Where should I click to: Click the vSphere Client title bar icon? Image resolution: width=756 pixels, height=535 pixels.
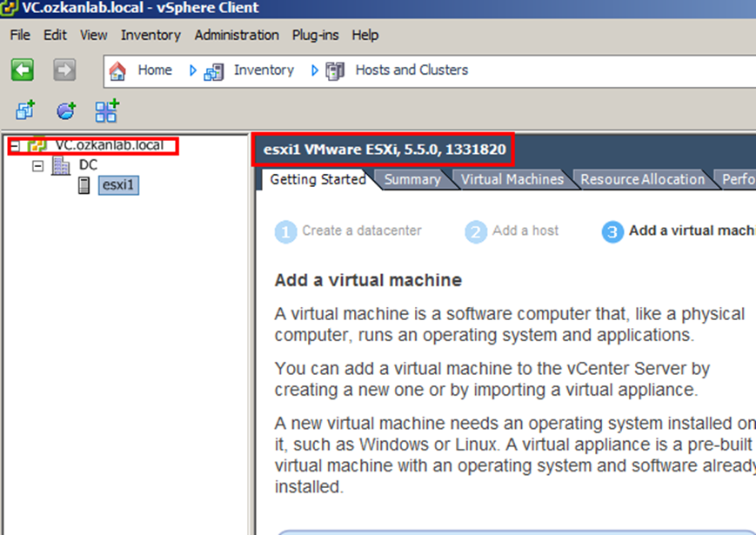(x=9, y=8)
